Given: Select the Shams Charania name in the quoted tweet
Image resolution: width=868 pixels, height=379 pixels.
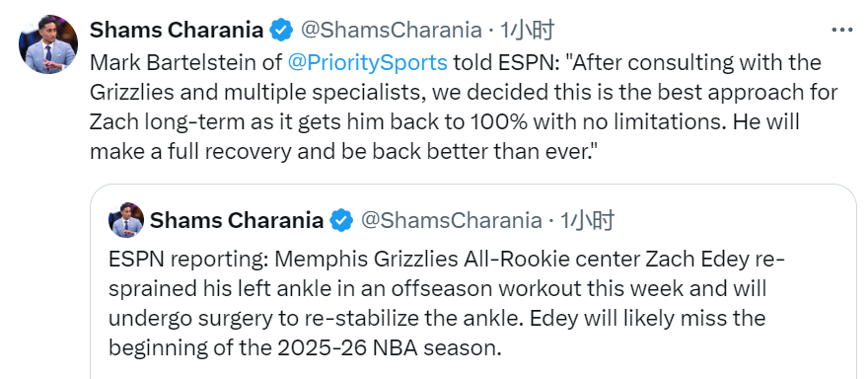Looking at the screenshot, I should click(237, 220).
